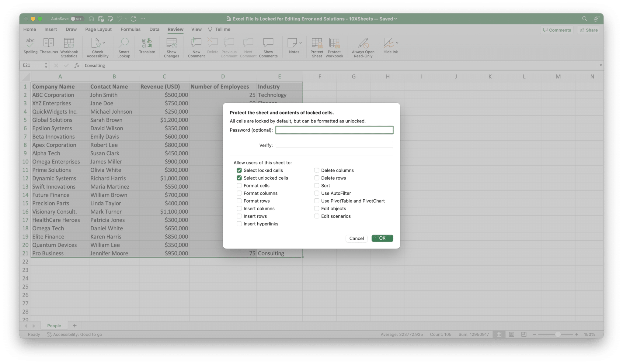Cancel the Protect Sheet dialog

point(356,239)
